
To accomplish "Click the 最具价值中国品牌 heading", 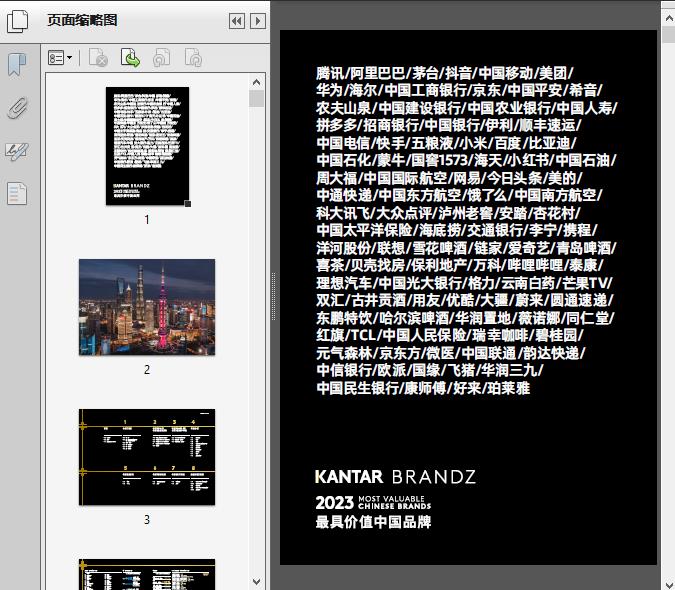I will point(373,522).
